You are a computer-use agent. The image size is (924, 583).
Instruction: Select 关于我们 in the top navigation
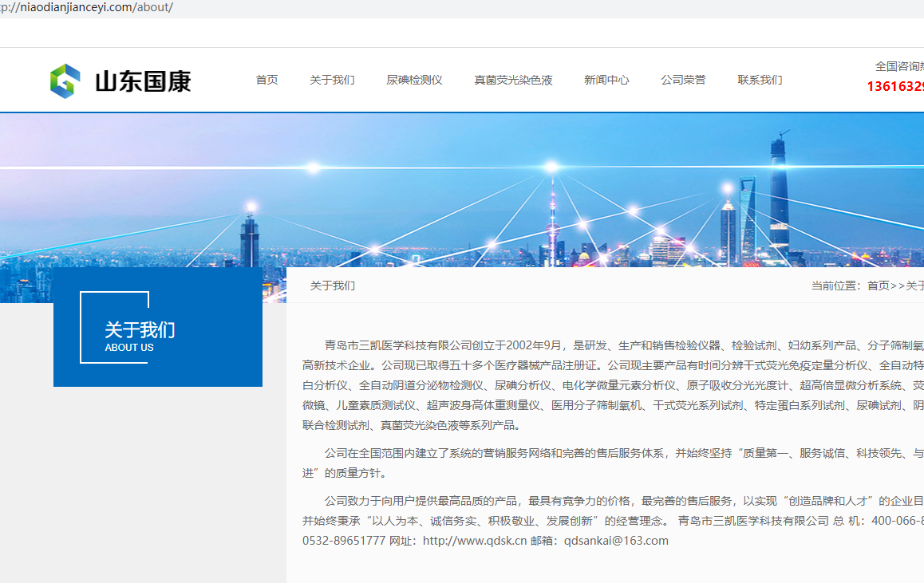[x=332, y=80]
